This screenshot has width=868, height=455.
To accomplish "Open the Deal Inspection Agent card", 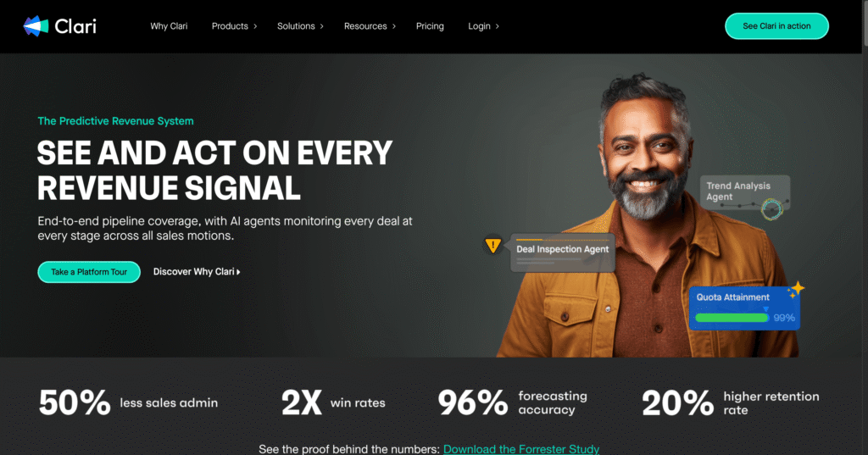I will [x=563, y=252].
